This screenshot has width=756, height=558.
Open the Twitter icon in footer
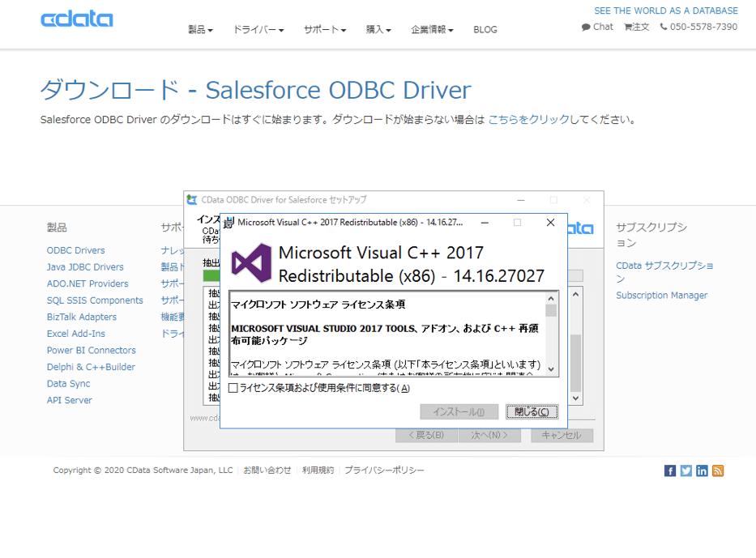686,471
